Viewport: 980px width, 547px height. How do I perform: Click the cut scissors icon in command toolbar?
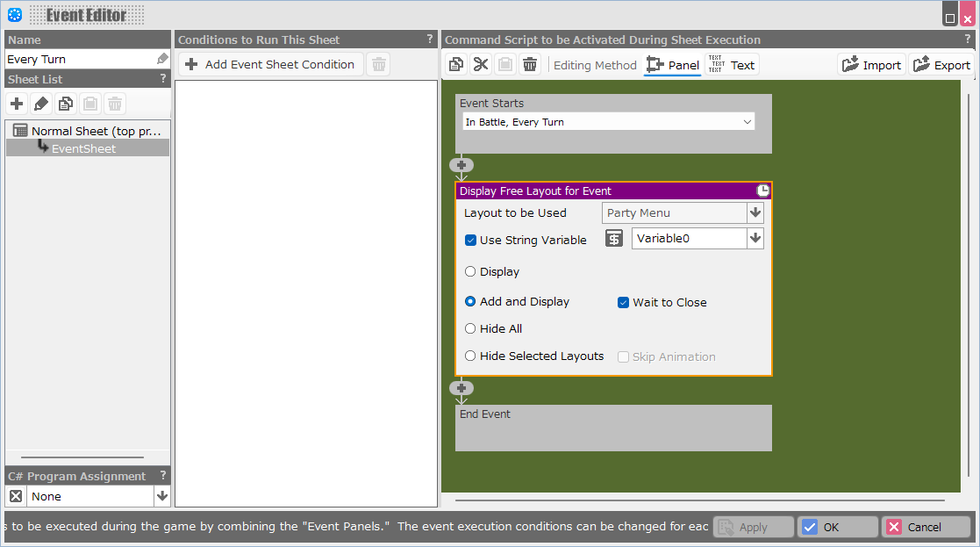tap(481, 64)
